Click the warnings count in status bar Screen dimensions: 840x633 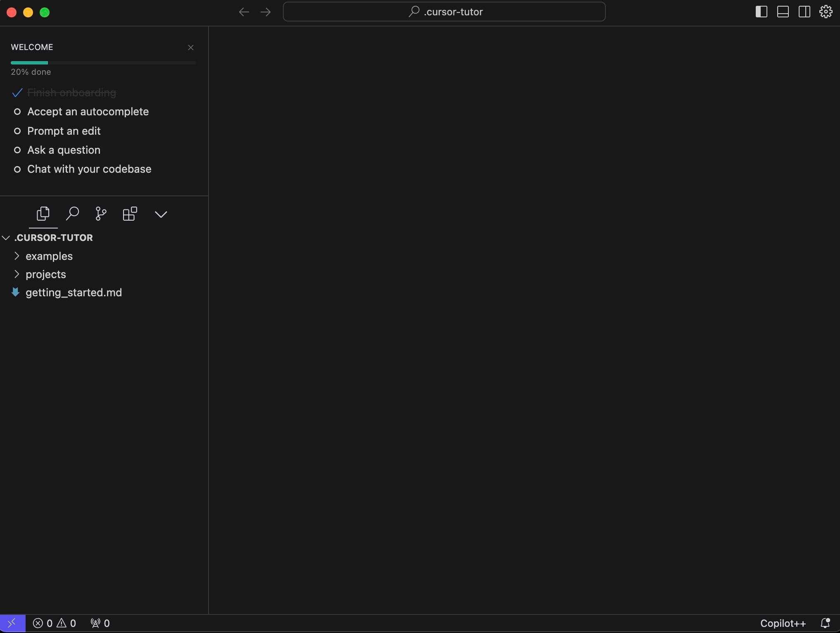tap(66, 623)
